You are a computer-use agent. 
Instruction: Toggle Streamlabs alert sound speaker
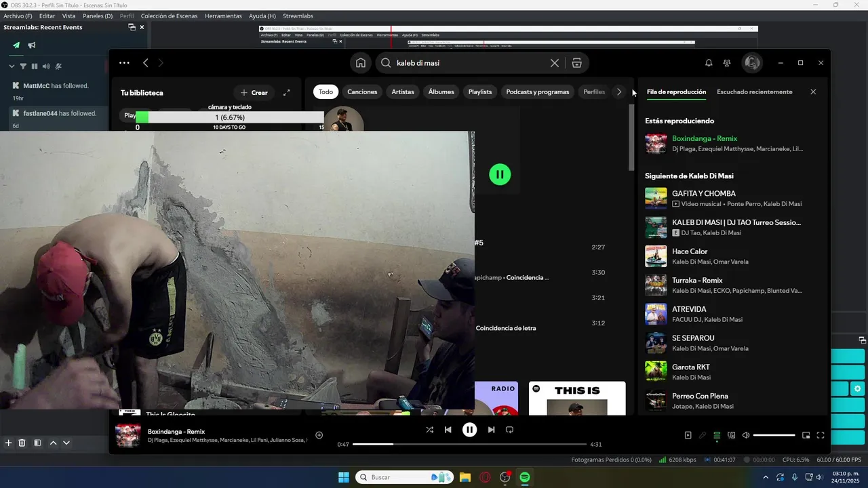(x=46, y=66)
